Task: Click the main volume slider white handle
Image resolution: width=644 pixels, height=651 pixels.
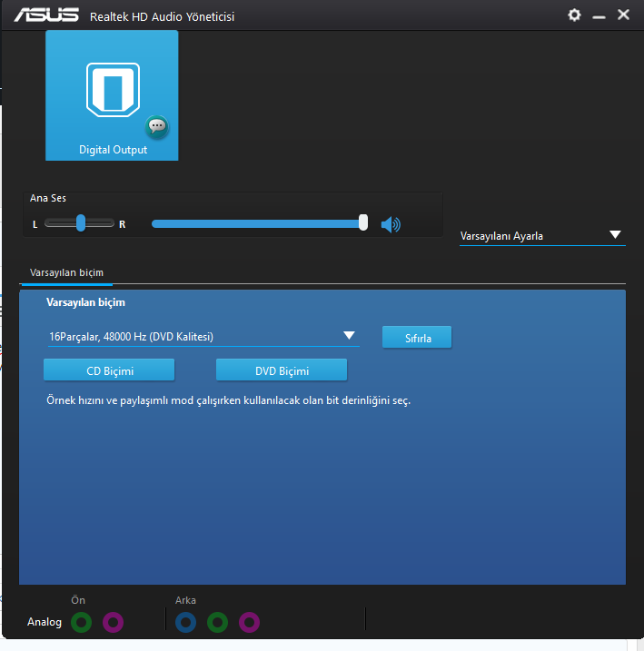Action: click(363, 222)
